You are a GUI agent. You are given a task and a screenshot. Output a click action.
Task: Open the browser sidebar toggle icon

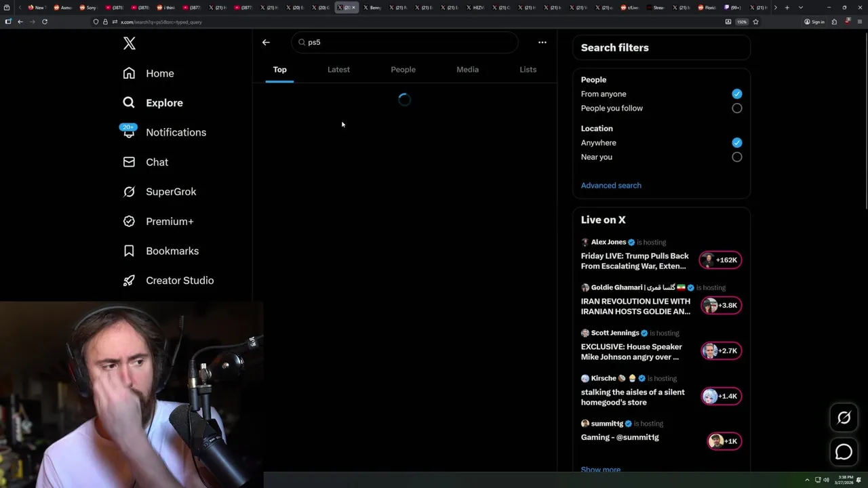pos(8,22)
